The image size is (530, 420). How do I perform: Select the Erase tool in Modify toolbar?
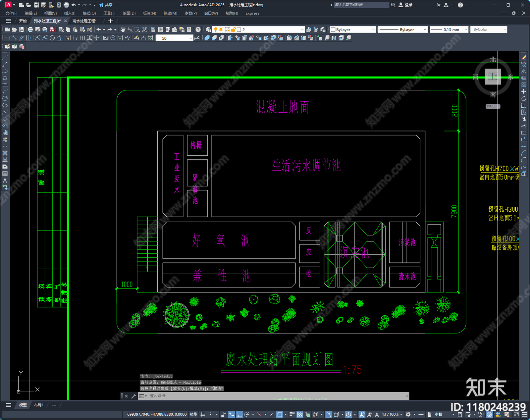[524, 58]
